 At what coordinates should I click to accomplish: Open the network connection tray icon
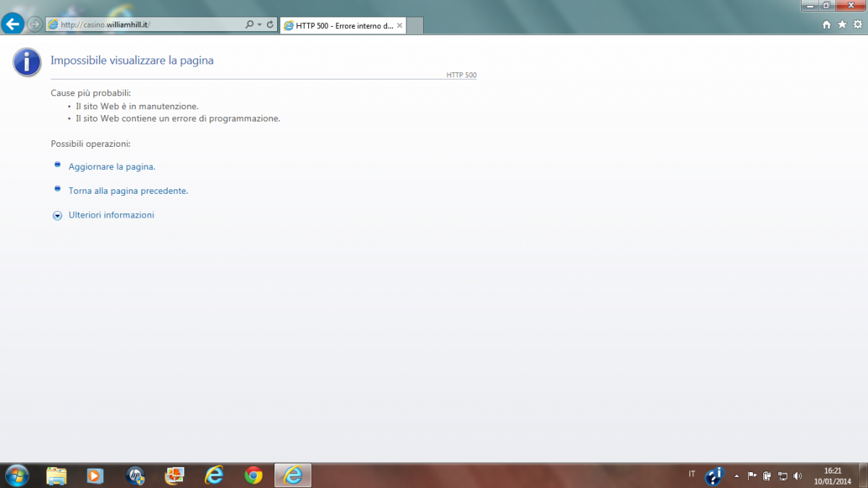click(782, 476)
